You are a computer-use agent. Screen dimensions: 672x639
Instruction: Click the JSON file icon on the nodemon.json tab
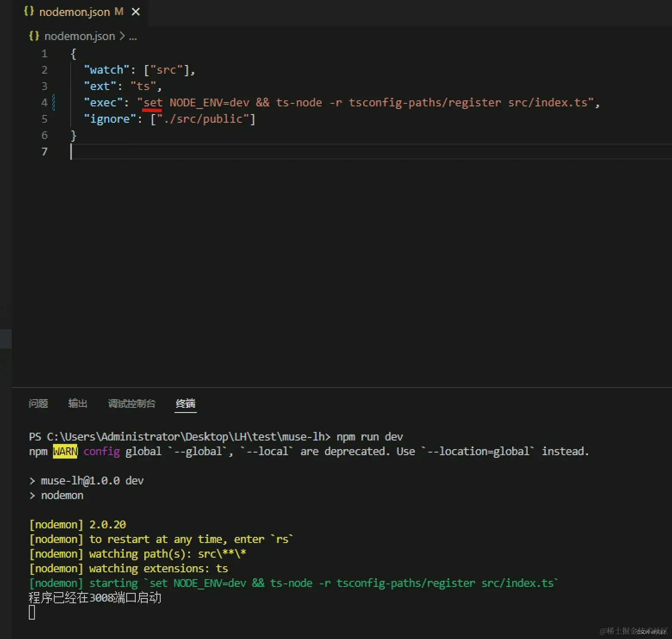click(x=29, y=11)
